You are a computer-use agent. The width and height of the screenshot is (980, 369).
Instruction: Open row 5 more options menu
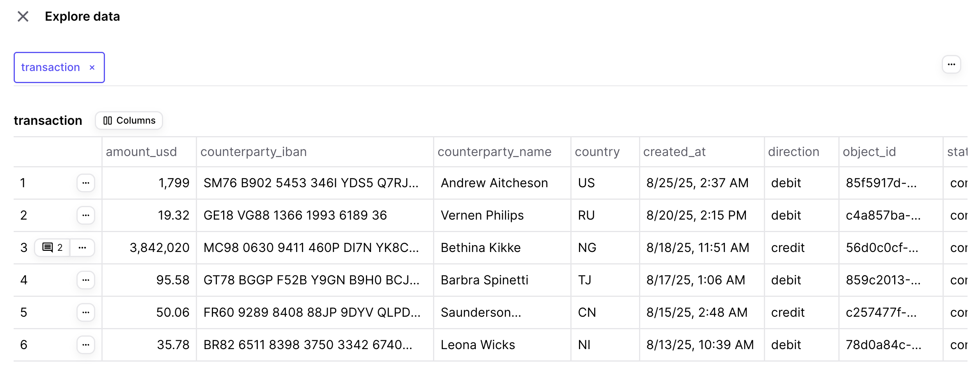86,312
